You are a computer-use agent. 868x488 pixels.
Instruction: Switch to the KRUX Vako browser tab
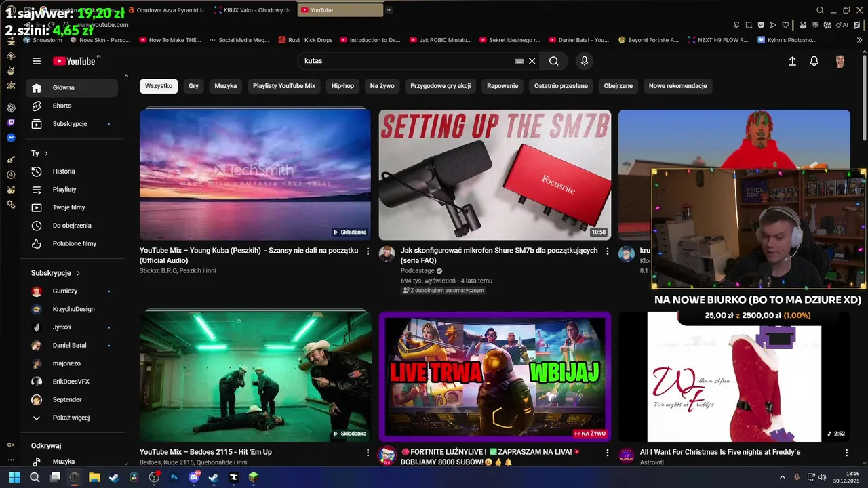(x=252, y=10)
